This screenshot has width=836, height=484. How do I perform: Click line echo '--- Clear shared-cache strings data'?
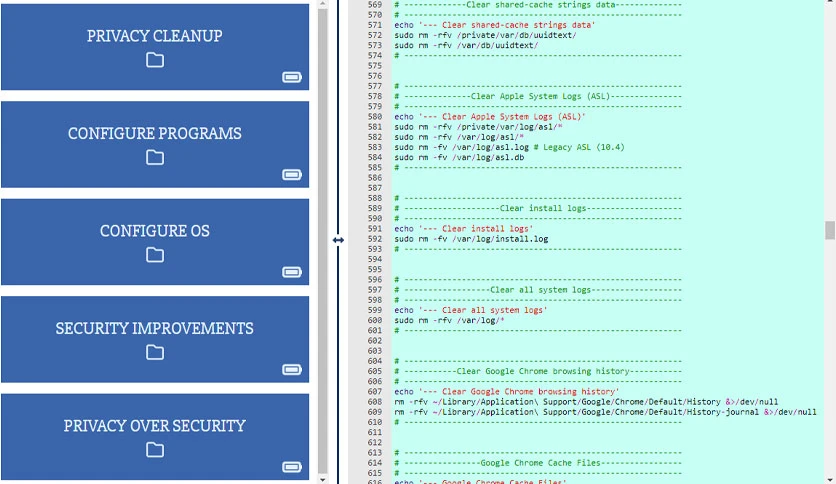click(x=494, y=25)
